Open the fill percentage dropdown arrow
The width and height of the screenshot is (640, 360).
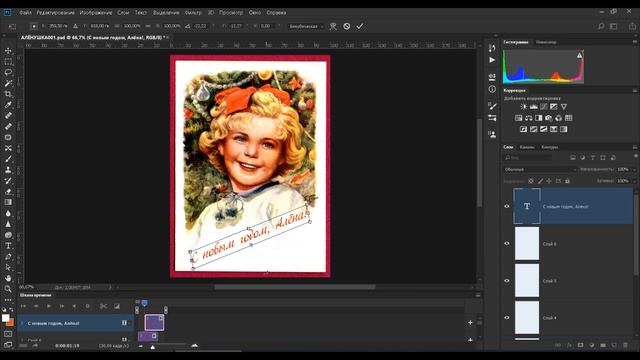pyautogui.click(x=635, y=181)
